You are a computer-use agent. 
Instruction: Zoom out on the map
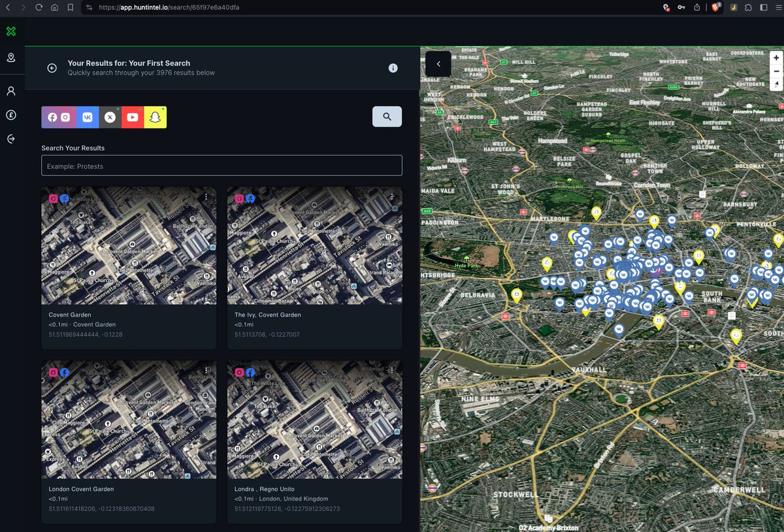776,70
